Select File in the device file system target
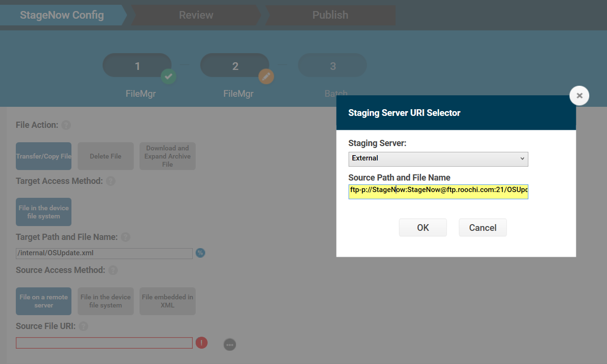This screenshot has height=364, width=607. click(x=44, y=212)
